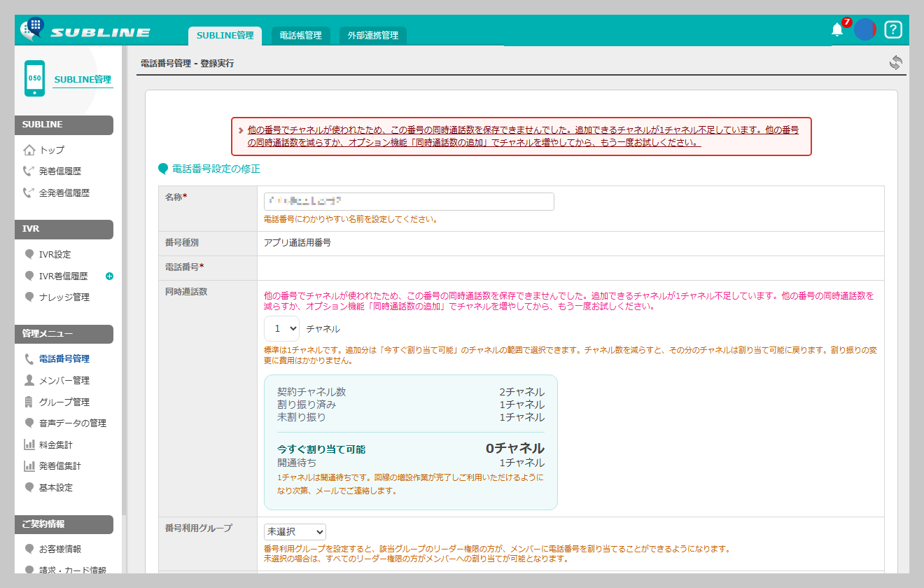Click the phone icon beside 全発着信履歴

(x=29, y=192)
